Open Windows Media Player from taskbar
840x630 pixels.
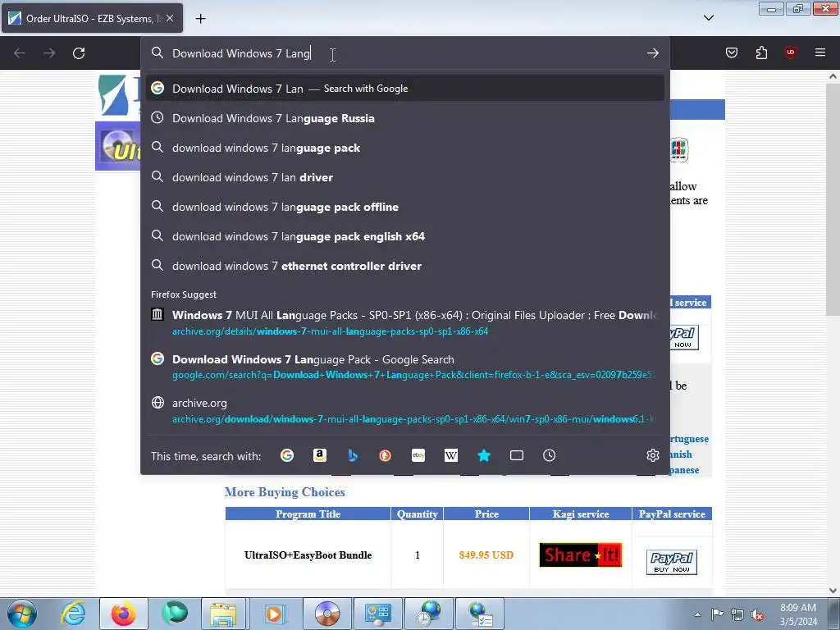point(274,614)
